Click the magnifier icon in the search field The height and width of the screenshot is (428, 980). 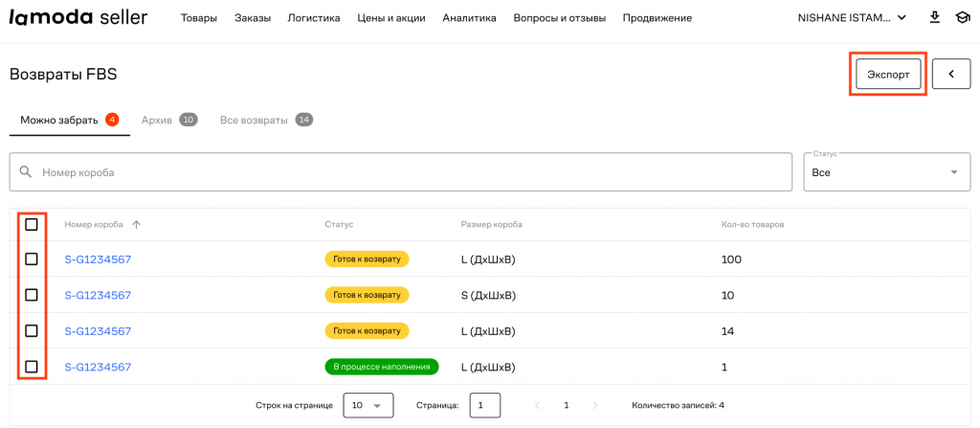[x=26, y=172]
